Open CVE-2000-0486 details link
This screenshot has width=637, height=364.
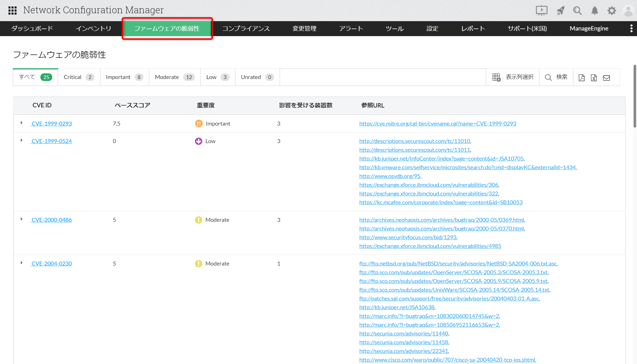coord(51,220)
